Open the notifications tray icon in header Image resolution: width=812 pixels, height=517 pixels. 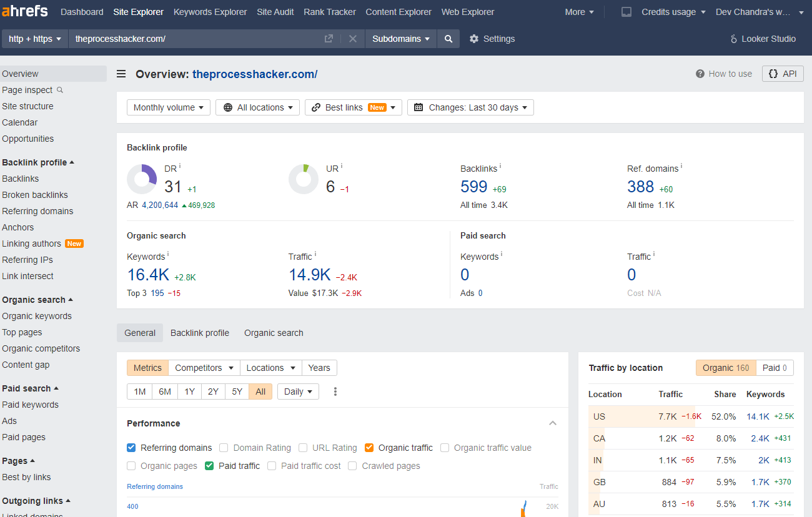[x=626, y=12]
